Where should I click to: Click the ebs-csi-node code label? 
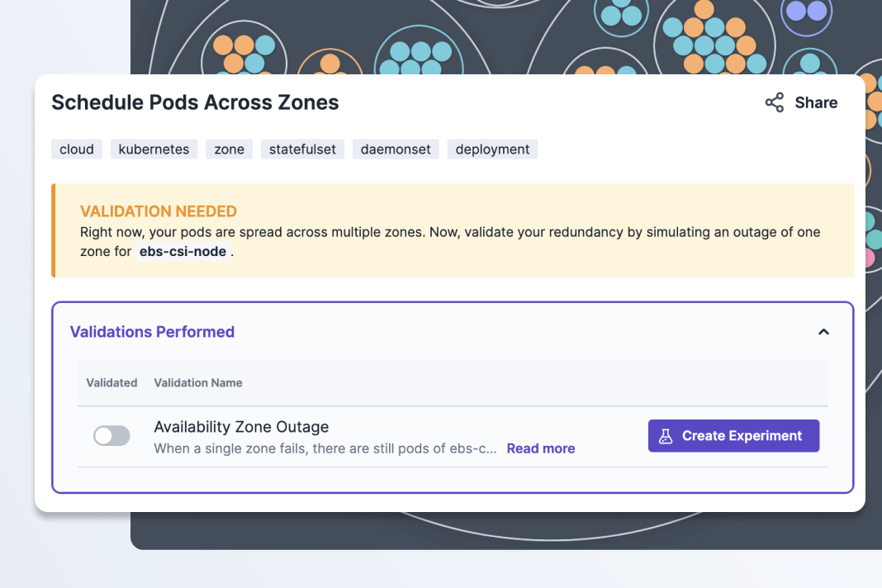[x=183, y=252]
